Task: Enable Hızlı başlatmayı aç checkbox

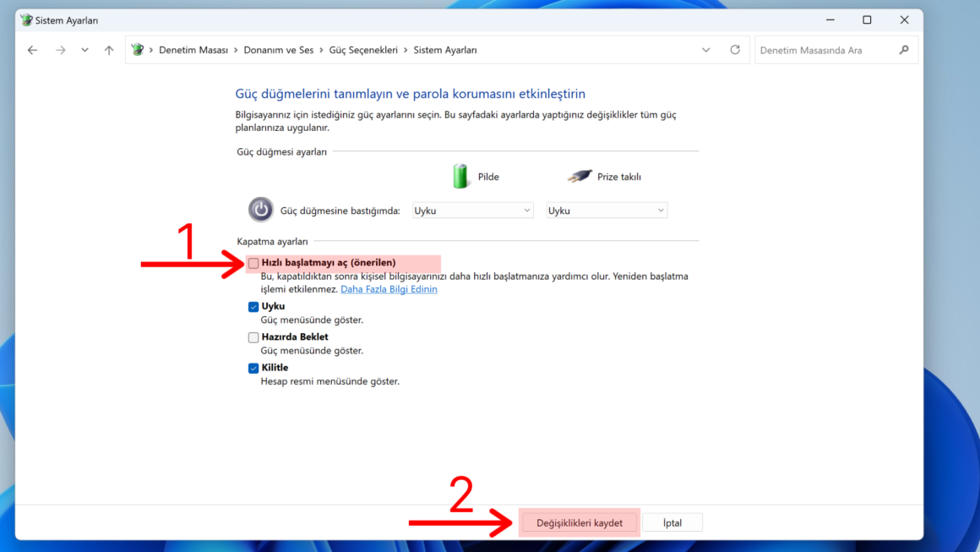Action: (x=253, y=263)
